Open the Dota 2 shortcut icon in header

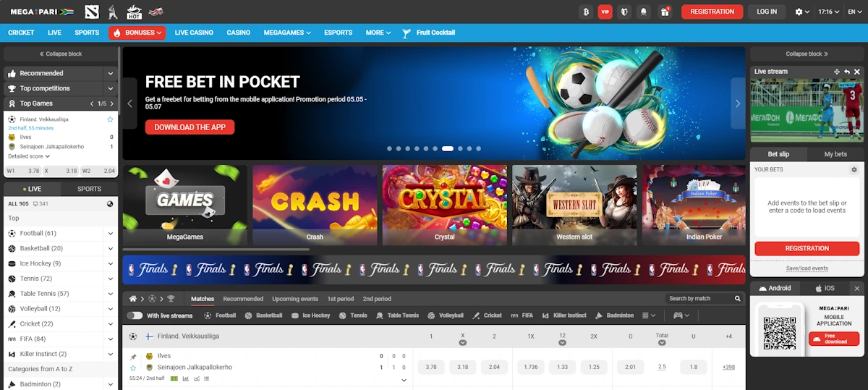point(90,12)
